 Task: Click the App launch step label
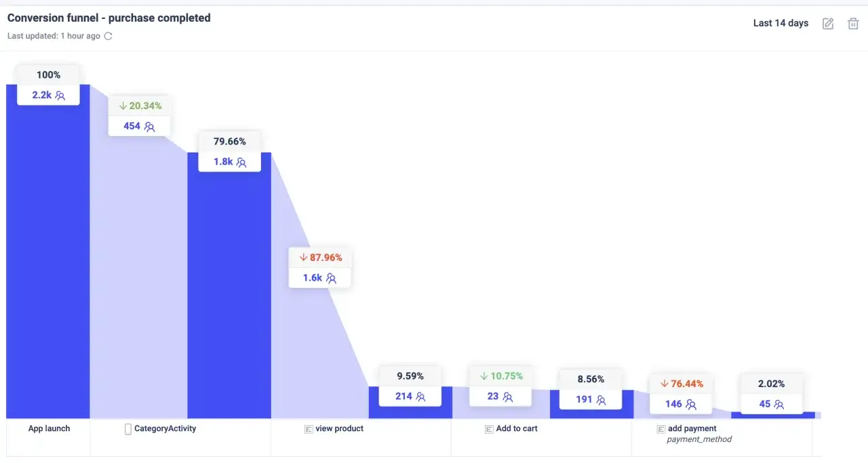click(49, 428)
